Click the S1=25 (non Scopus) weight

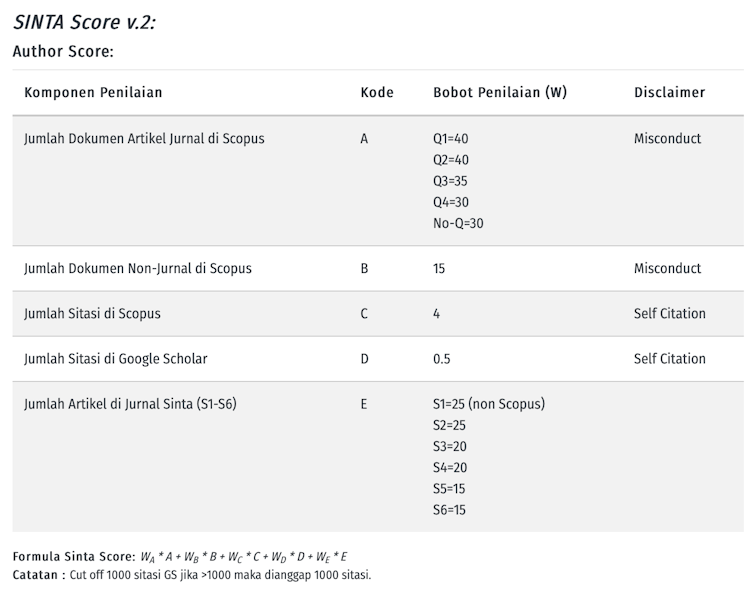[x=489, y=404]
